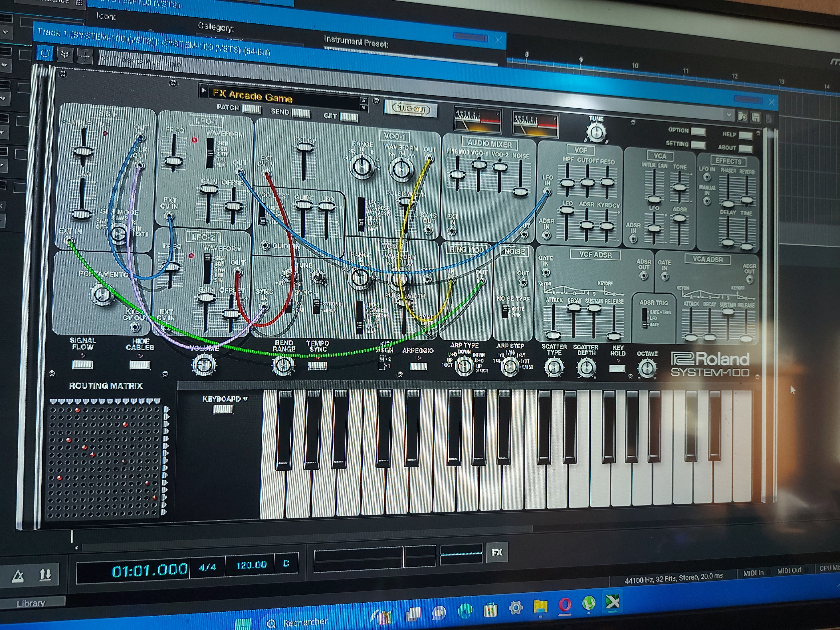This screenshot has width=840, height=630.
Task: Click the S&H OUT jack
Action: (x=140, y=137)
